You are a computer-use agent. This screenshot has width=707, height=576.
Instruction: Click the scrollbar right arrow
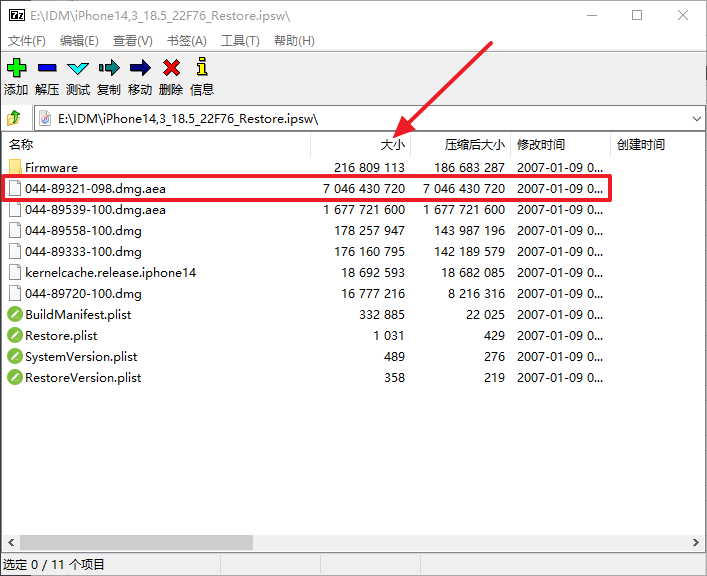pyautogui.click(x=696, y=542)
